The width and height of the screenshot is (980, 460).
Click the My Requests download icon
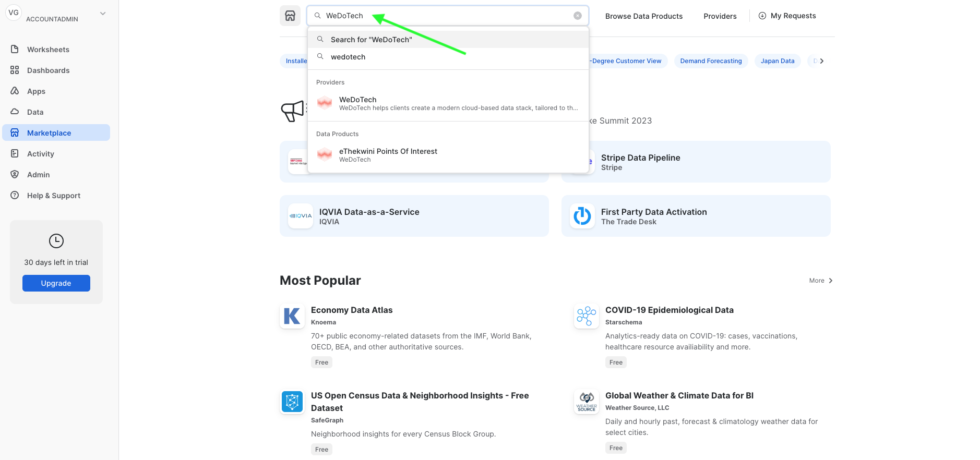click(x=762, y=16)
